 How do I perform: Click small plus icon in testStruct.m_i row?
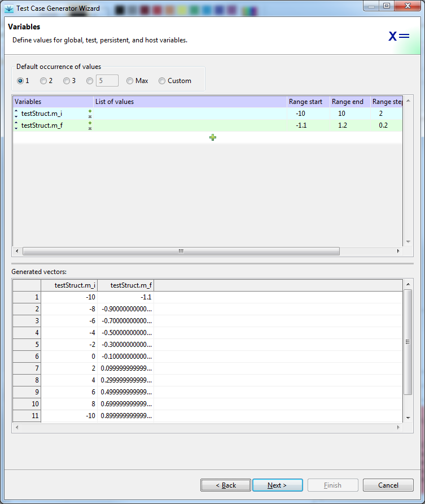[90, 111]
